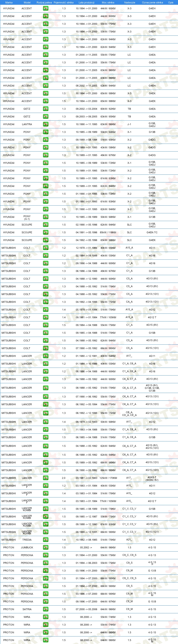Select the PONY (X-1) model cell
Screen dimensions: 178x644
27,217
